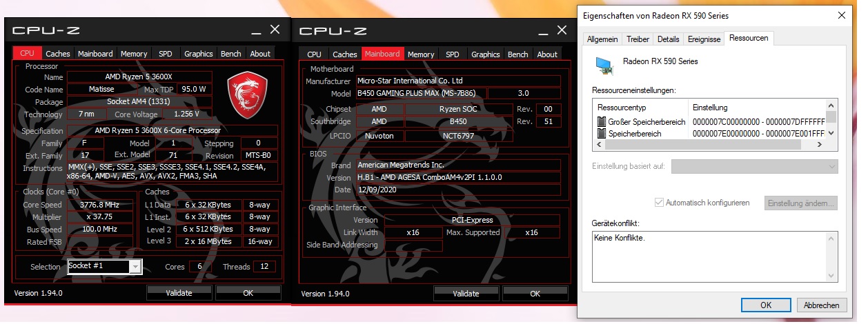868x324 pixels.
Task: Open the Graphics tab in left CPU-Z window
Action: [199, 54]
